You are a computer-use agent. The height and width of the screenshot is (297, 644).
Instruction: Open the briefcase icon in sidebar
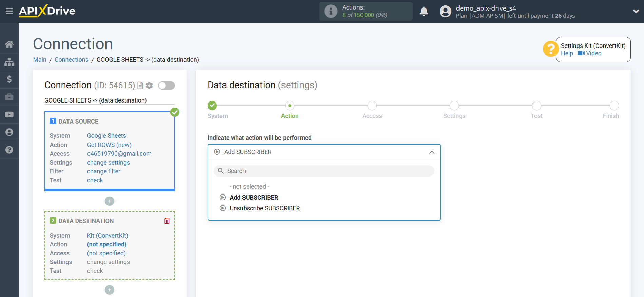9,97
